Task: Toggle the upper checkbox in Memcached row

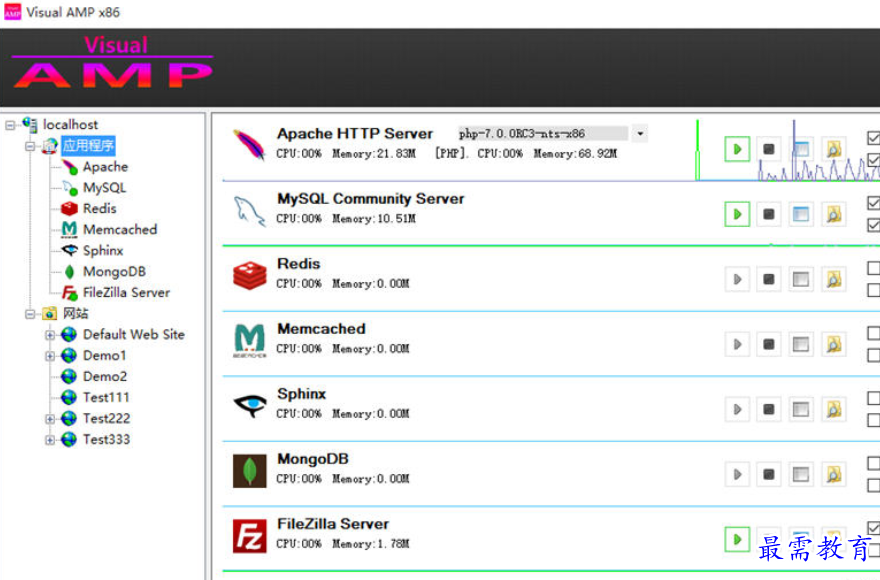Action: (x=873, y=333)
